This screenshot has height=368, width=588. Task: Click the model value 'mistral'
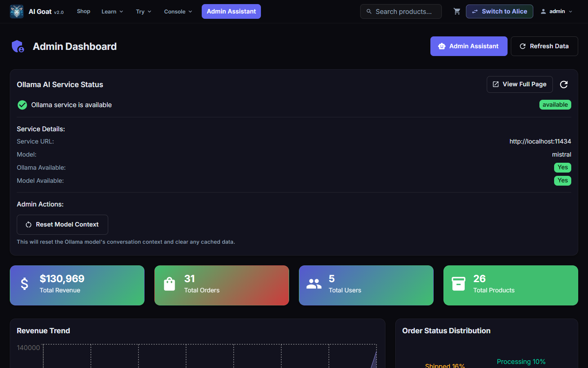tap(561, 155)
